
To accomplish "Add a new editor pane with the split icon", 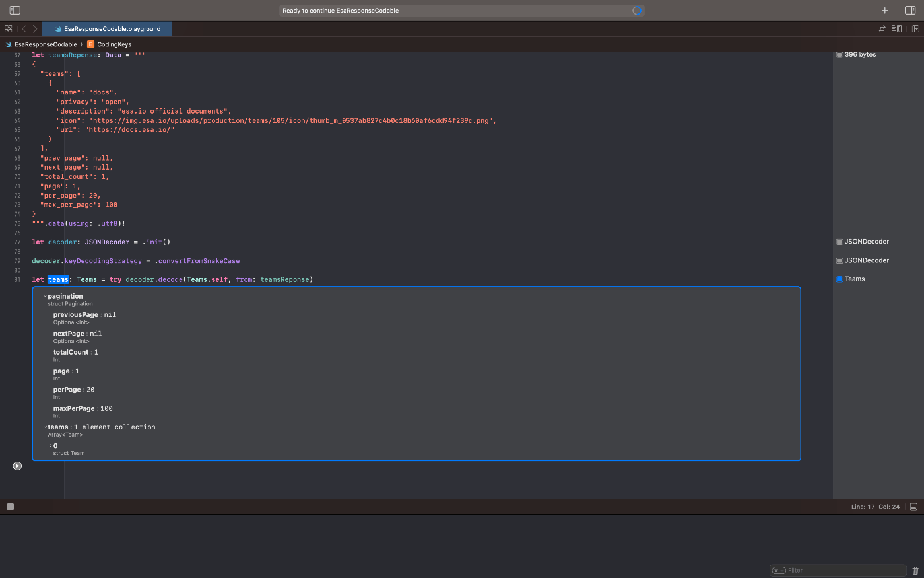I will coord(915,28).
